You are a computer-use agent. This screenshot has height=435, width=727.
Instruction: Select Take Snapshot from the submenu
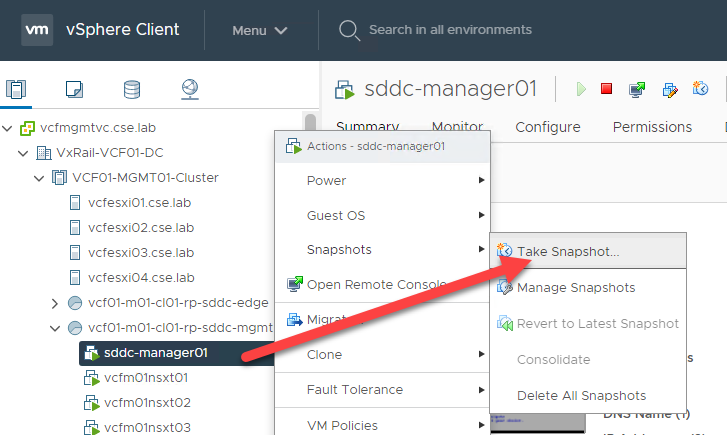point(567,251)
